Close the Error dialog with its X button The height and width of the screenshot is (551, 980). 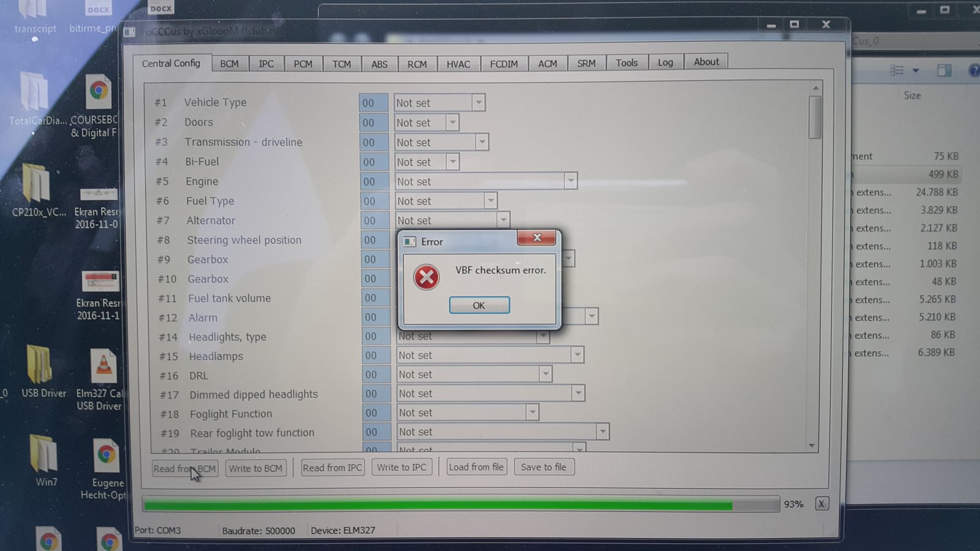coord(537,238)
